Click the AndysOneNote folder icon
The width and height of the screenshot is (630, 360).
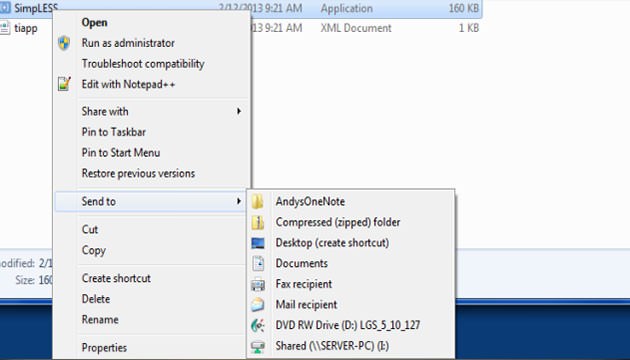pyautogui.click(x=258, y=201)
